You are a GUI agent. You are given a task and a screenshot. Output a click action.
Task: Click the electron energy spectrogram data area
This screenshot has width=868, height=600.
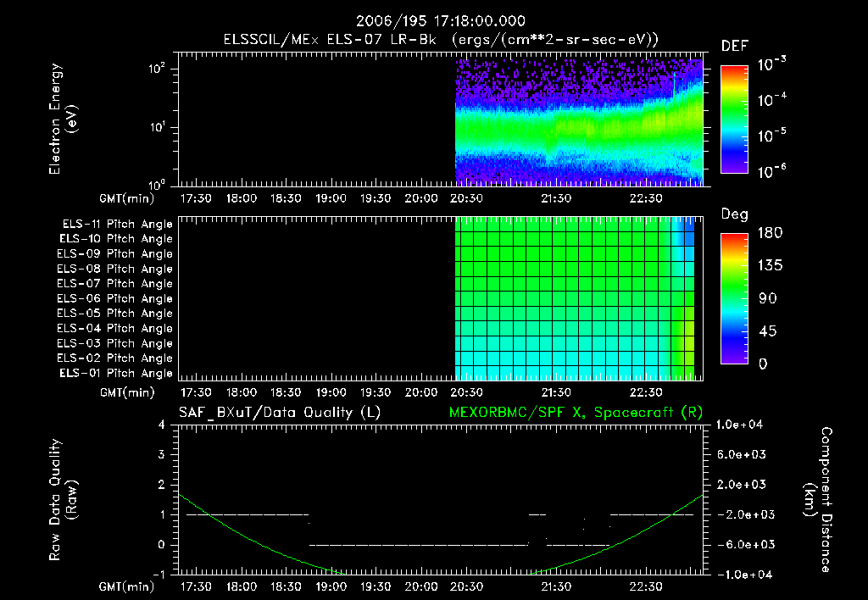579,122
